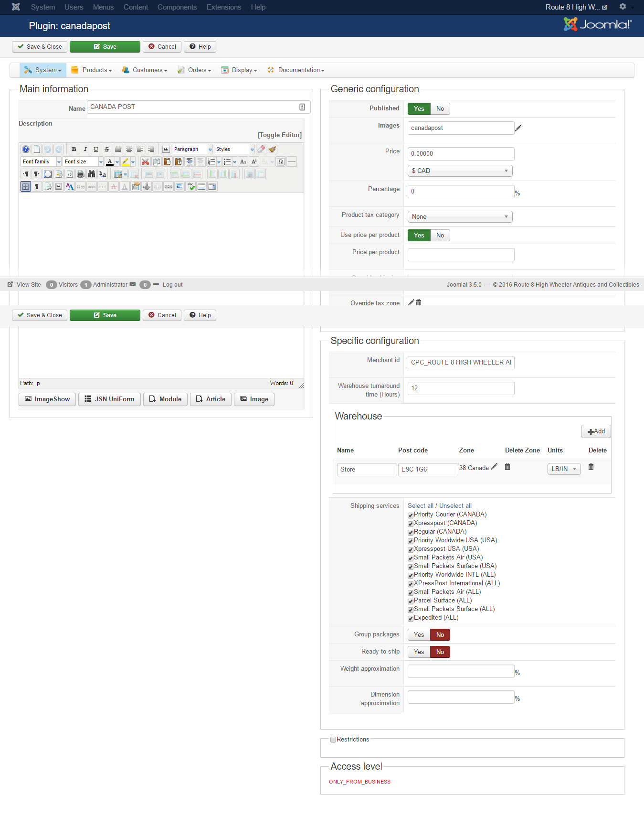Paste as plain text in the editor
This screenshot has height=827, width=644.
pyautogui.click(x=178, y=162)
